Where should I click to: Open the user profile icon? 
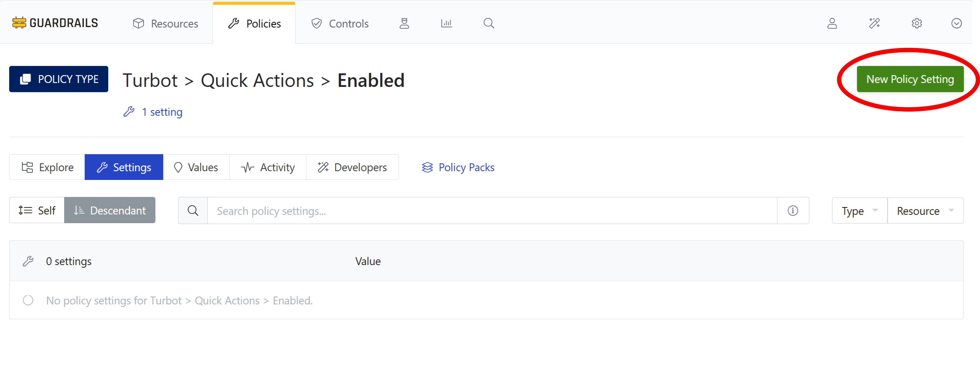(832, 23)
